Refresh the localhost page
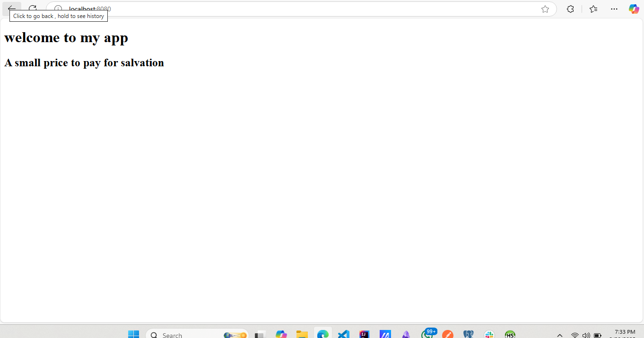644x338 pixels. pos(33,9)
